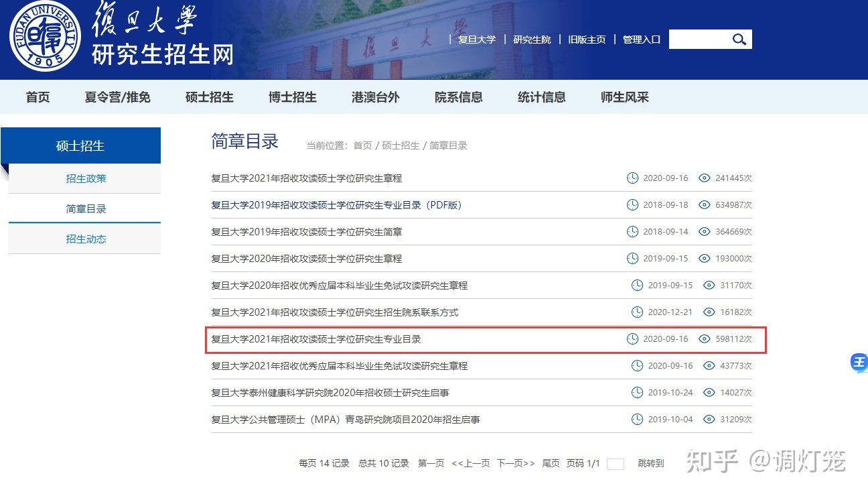Viewport: 868px width, 496px height.
Task: Click the 研究生招生网 site title
Action: (x=162, y=54)
